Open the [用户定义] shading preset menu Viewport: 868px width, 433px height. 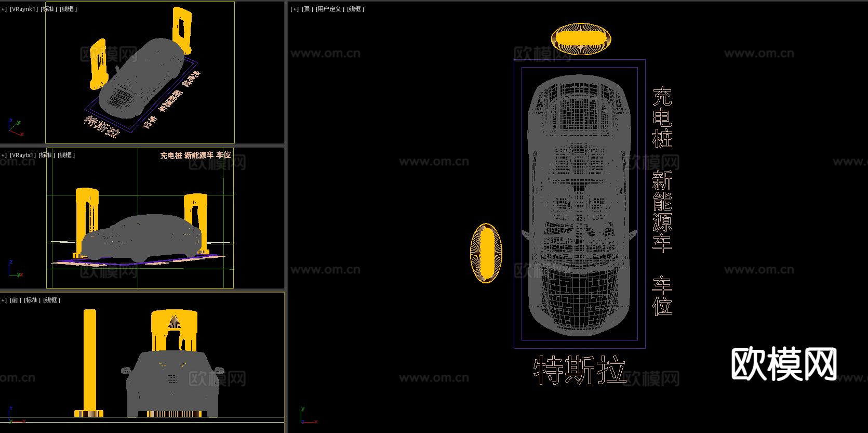(x=330, y=9)
